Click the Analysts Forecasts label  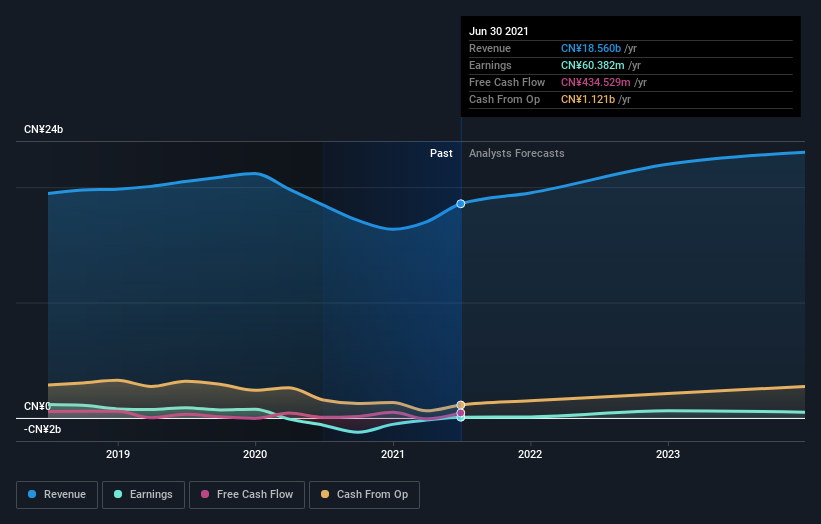(516, 153)
